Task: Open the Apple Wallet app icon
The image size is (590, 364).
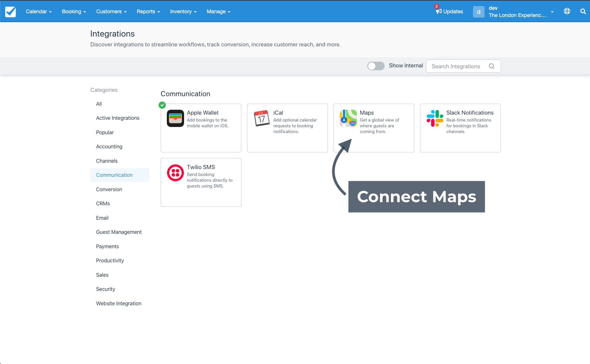Action: pos(175,118)
